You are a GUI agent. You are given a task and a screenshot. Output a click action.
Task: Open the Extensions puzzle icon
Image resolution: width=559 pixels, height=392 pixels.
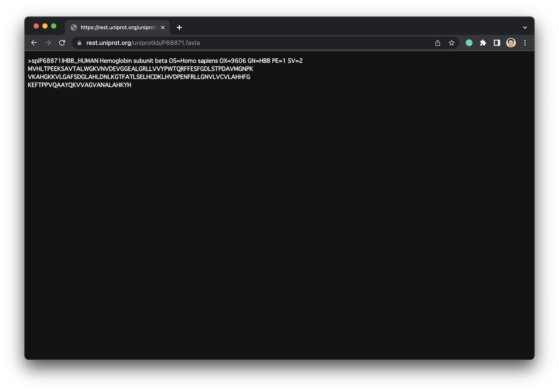pyautogui.click(x=483, y=43)
